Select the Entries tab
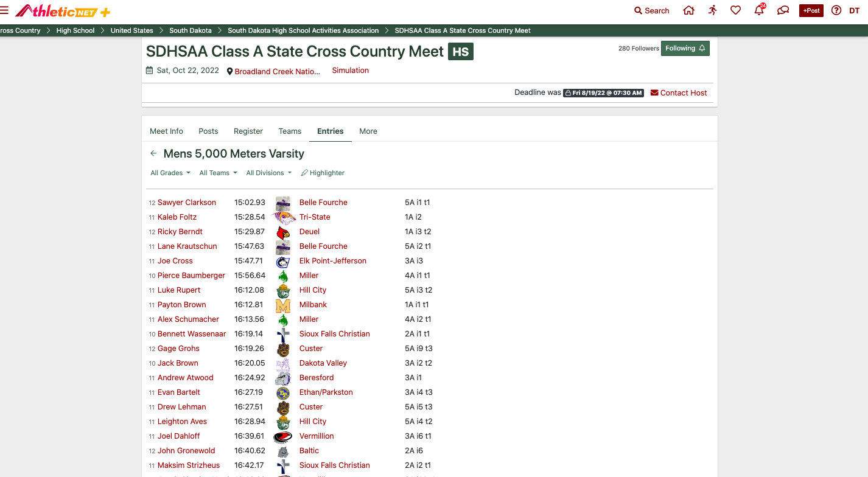868x477 pixels. (331, 131)
